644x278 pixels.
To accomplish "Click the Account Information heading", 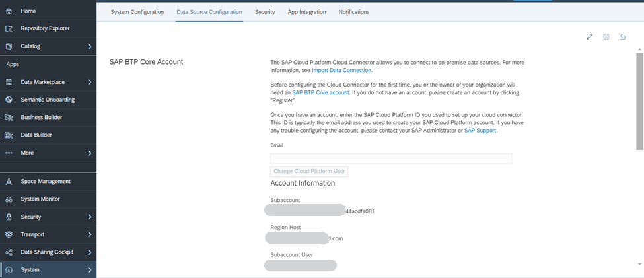I will click(x=303, y=183).
